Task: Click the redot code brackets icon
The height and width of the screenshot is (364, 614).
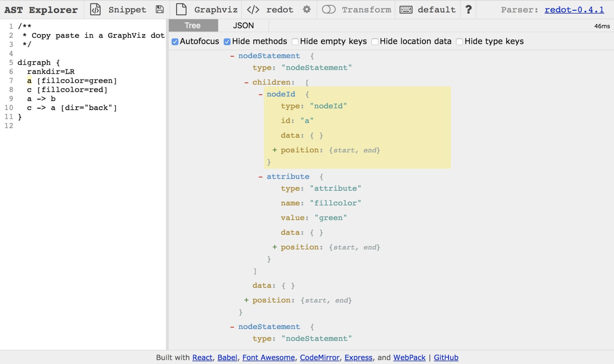Action: pos(253,10)
